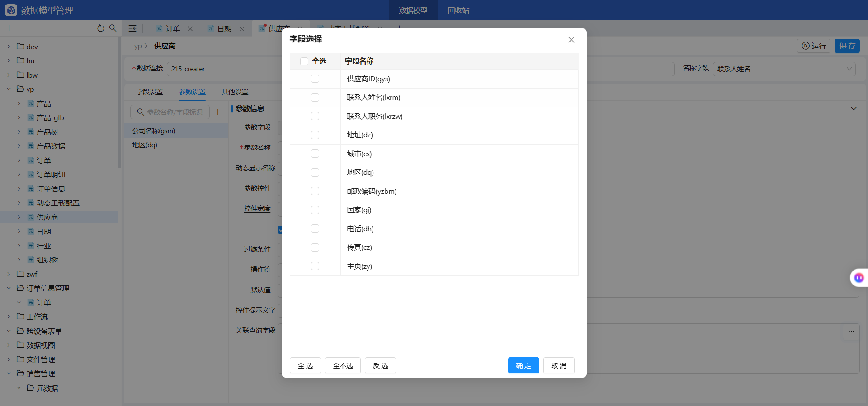Save the model with 保存 button
This screenshot has height=406, width=868.
point(847,46)
